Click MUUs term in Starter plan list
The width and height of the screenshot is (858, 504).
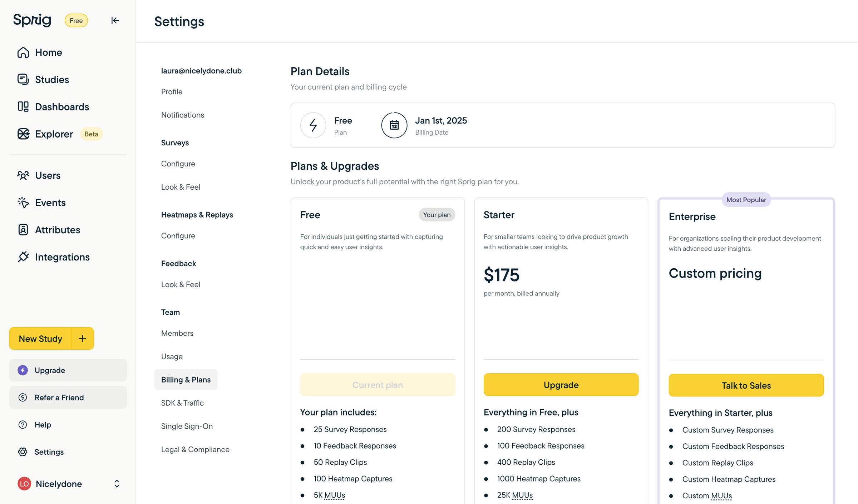pyautogui.click(x=522, y=495)
